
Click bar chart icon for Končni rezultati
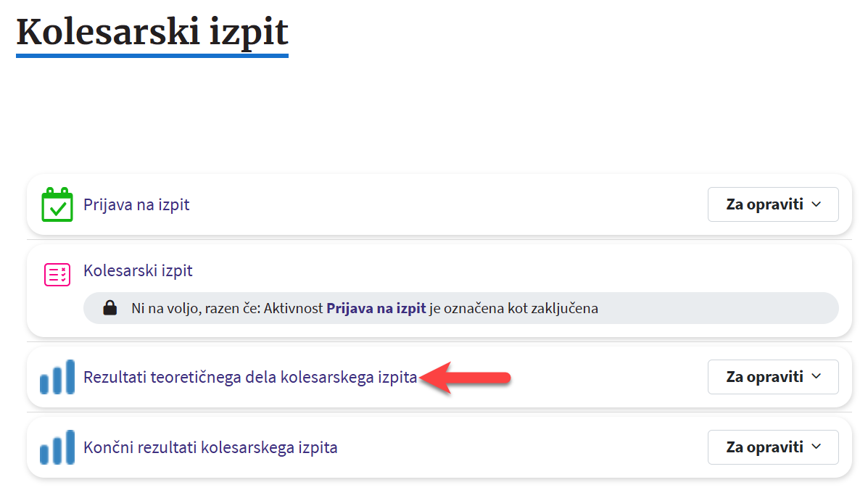(x=57, y=447)
